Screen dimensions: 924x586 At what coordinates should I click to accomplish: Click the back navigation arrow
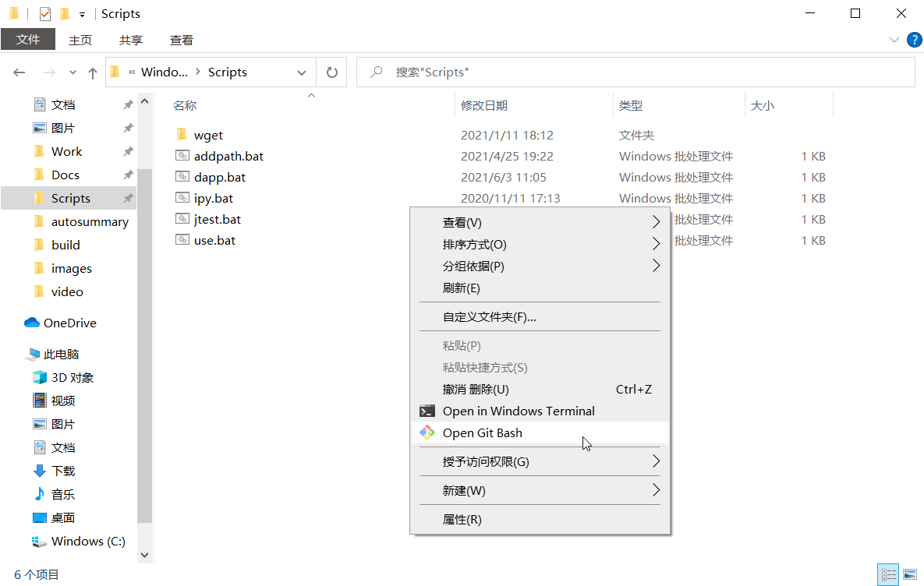(19, 72)
